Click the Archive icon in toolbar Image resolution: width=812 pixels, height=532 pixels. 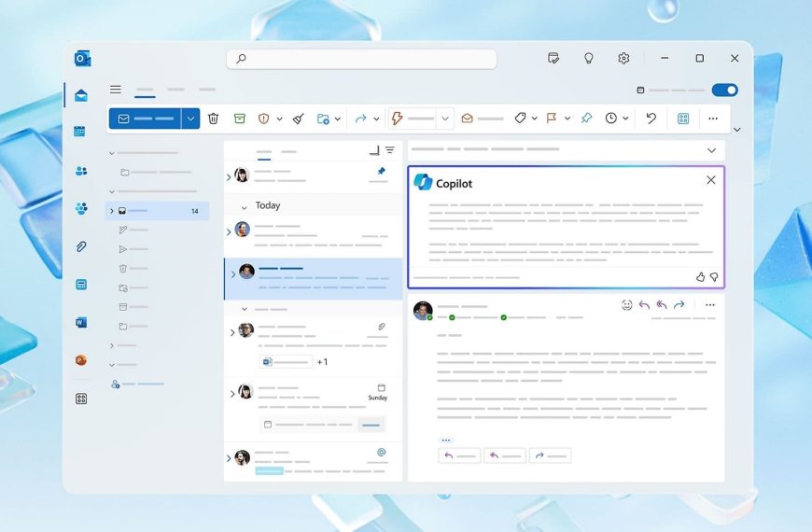coord(240,119)
